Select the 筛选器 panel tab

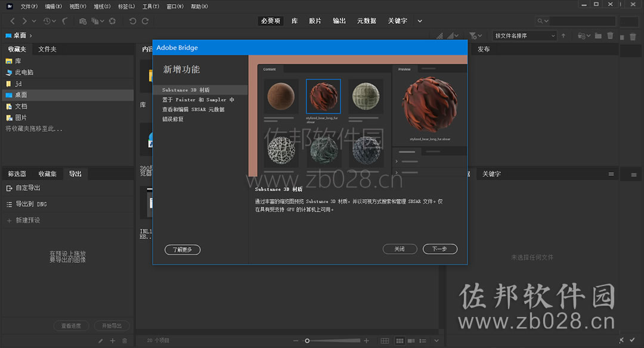point(17,174)
